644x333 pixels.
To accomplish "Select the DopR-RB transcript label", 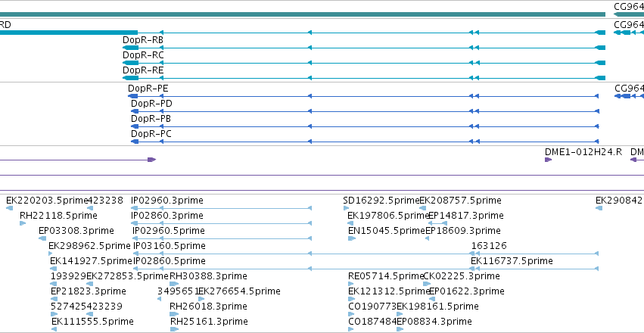I will [x=143, y=40].
